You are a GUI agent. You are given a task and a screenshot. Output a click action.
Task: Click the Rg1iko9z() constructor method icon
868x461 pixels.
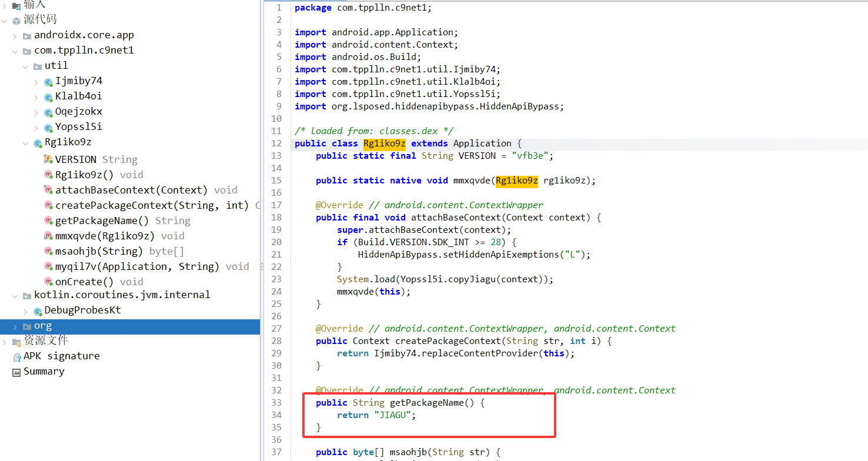(48, 175)
